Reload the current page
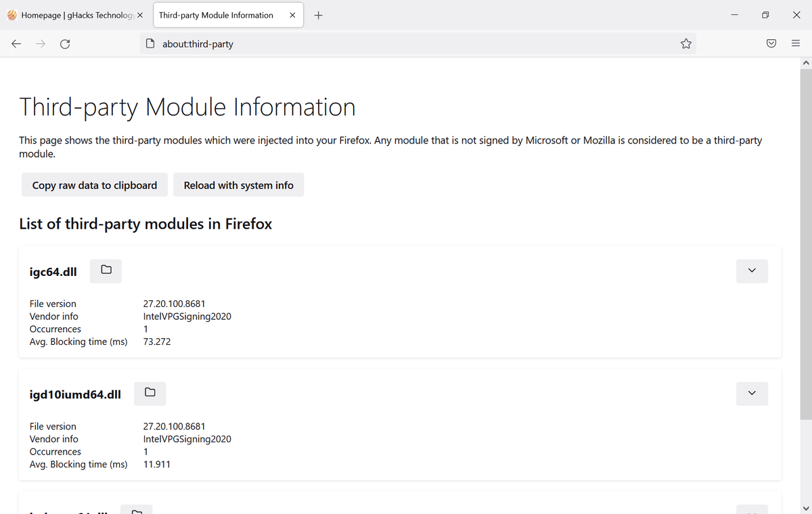 coord(65,44)
